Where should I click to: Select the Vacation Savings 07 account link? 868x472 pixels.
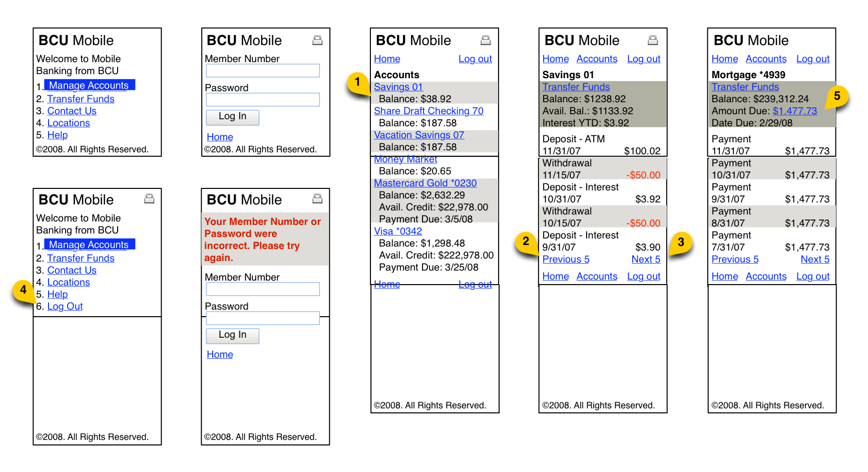pos(419,135)
